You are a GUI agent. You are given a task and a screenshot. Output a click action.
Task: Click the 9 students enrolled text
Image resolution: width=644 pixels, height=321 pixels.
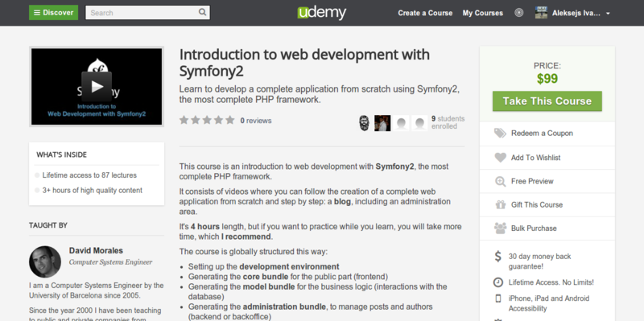tap(448, 122)
